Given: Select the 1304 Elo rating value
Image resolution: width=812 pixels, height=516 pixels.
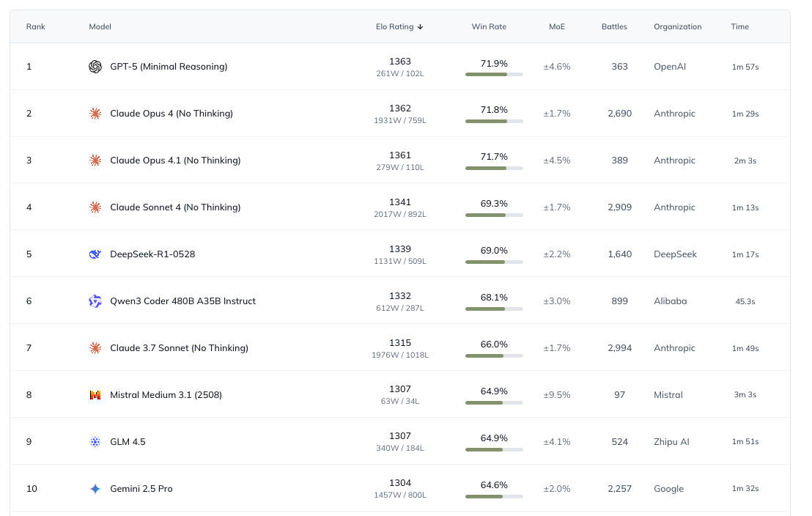Looking at the screenshot, I should (x=400, y=483).
